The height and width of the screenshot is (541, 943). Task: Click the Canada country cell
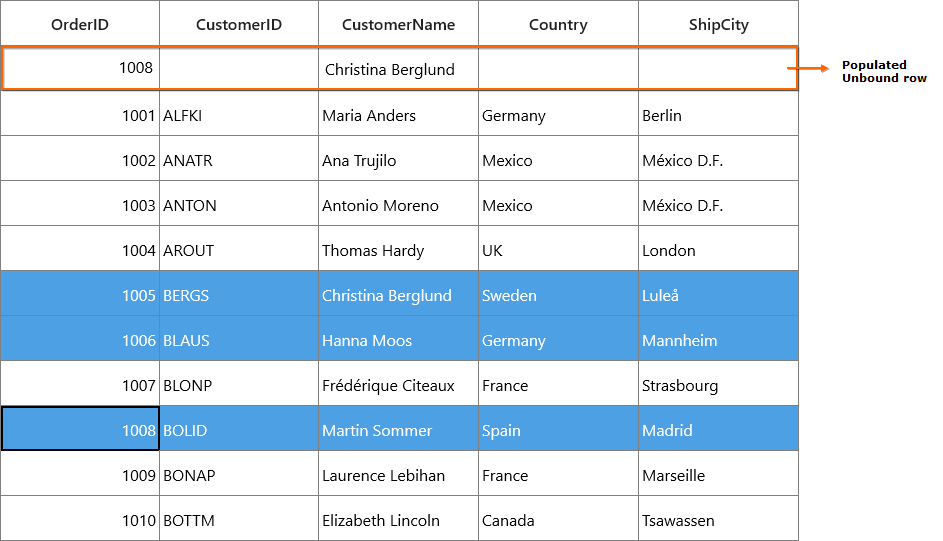click(558, 519)
